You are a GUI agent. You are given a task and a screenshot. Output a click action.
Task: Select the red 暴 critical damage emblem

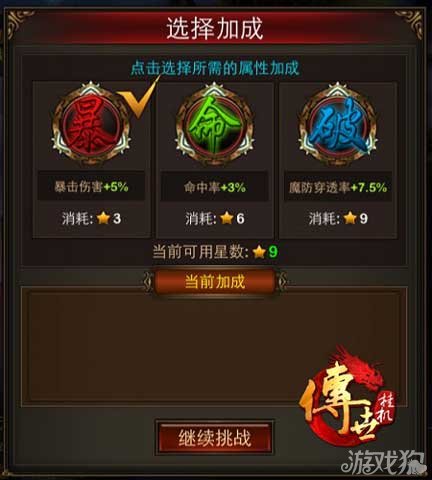click(91, 125)
